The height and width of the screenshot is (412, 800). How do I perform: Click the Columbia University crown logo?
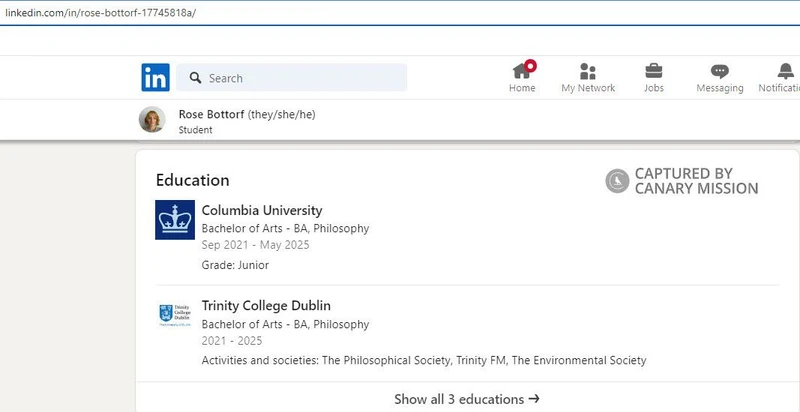click(175, 220)
